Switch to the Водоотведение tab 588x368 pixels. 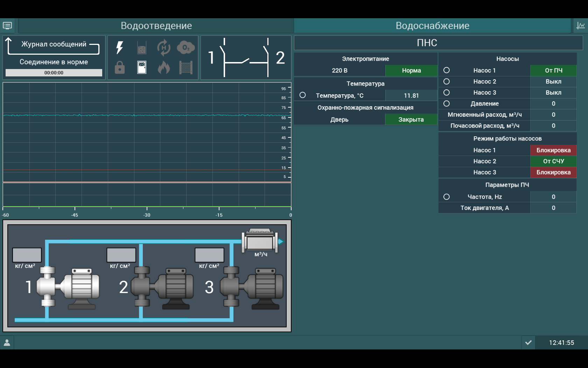[156, 26]
